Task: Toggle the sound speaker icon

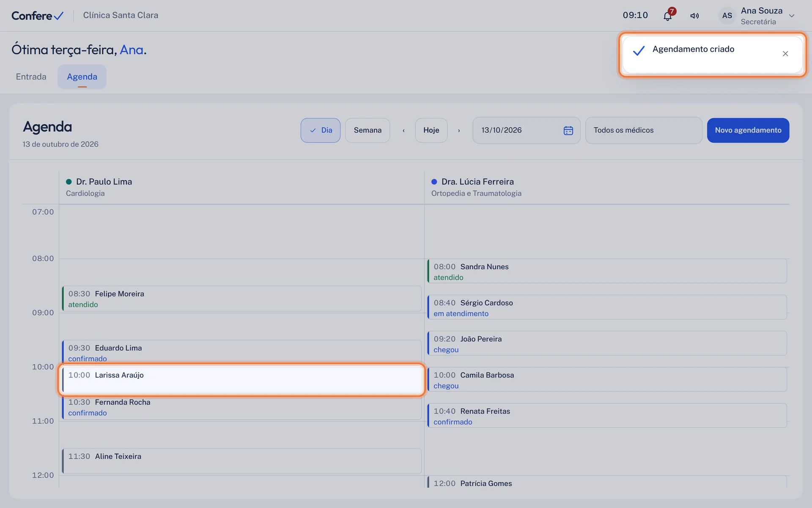Action: click(x=694, y=16)
